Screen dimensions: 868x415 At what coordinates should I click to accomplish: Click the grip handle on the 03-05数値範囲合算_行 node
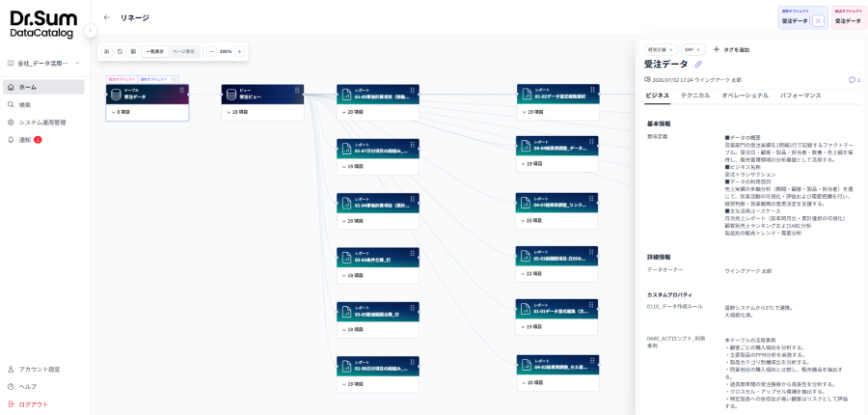pos(413,308)
